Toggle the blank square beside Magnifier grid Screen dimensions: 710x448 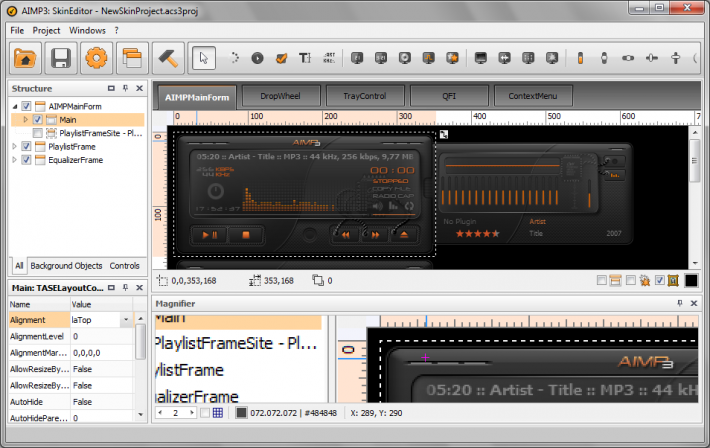tap(205, 413)
